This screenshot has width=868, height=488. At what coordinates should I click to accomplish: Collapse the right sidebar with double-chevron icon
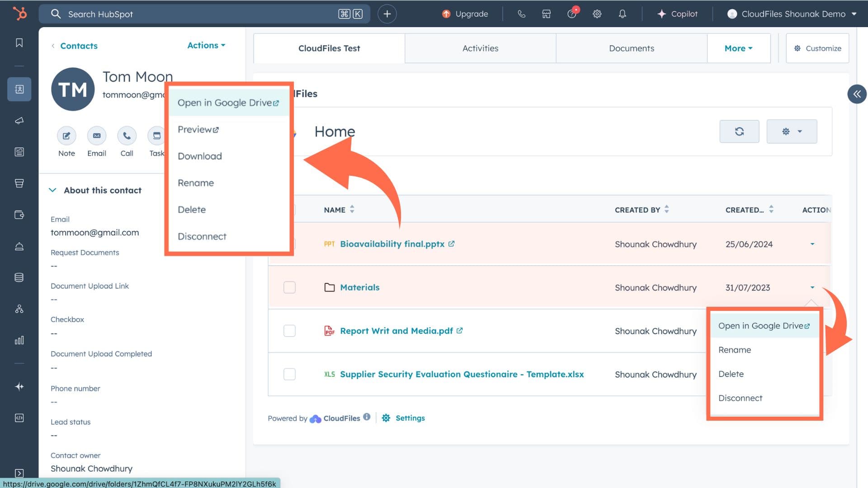tap(857, 94)
